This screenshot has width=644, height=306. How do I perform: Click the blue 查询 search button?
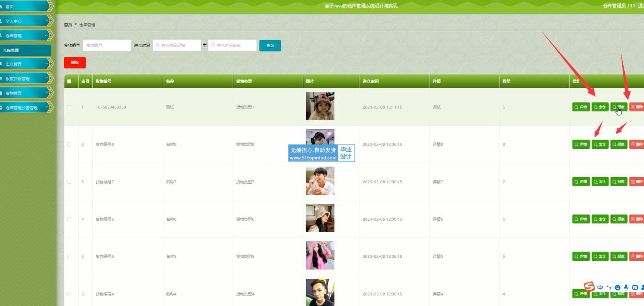pos(270,45)
